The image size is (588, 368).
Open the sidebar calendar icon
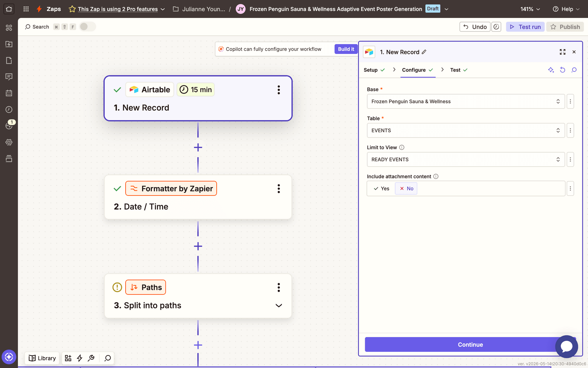click(x=9, y=93)
